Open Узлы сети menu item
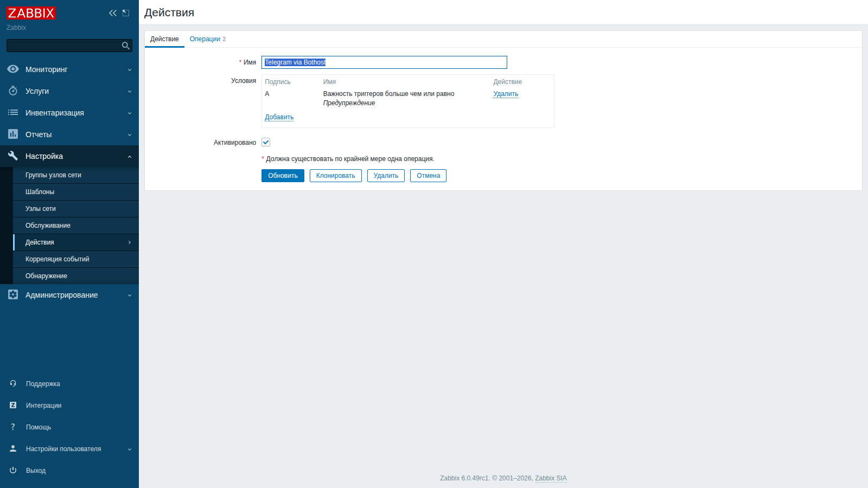 76,209
